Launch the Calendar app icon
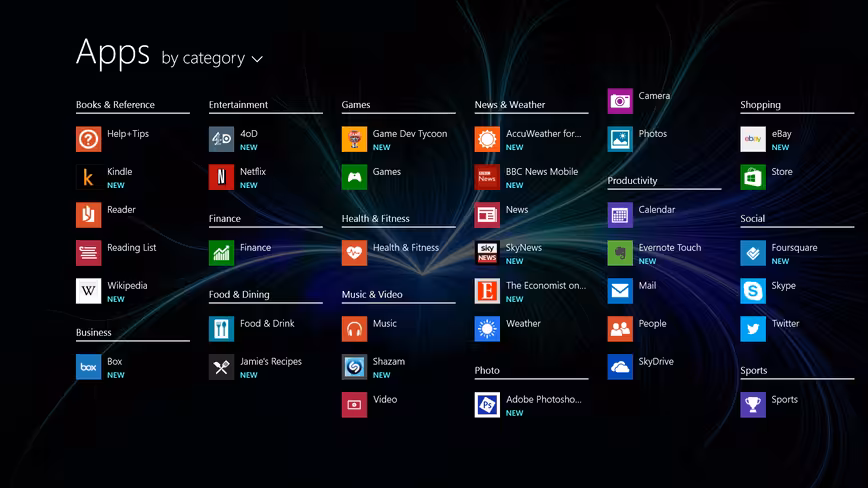Image resolution: width=868 pixels, height=488 pixels. 620,215
